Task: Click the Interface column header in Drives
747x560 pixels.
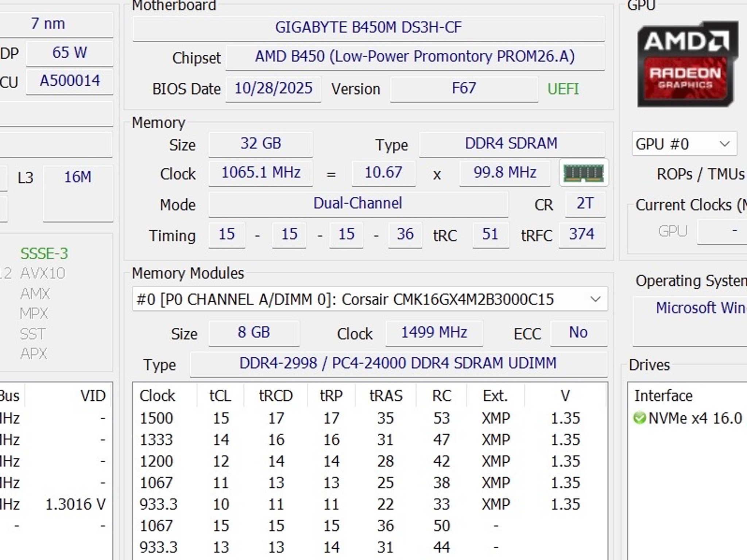Action: coord(663,396)
